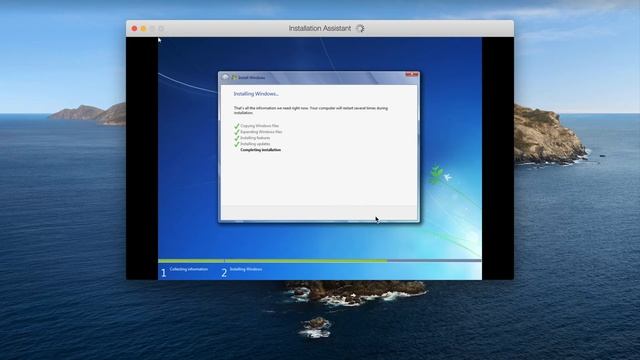640x360 pixels.
Task: Click 'Completing installation' bold step text
Action: [260, 150]
